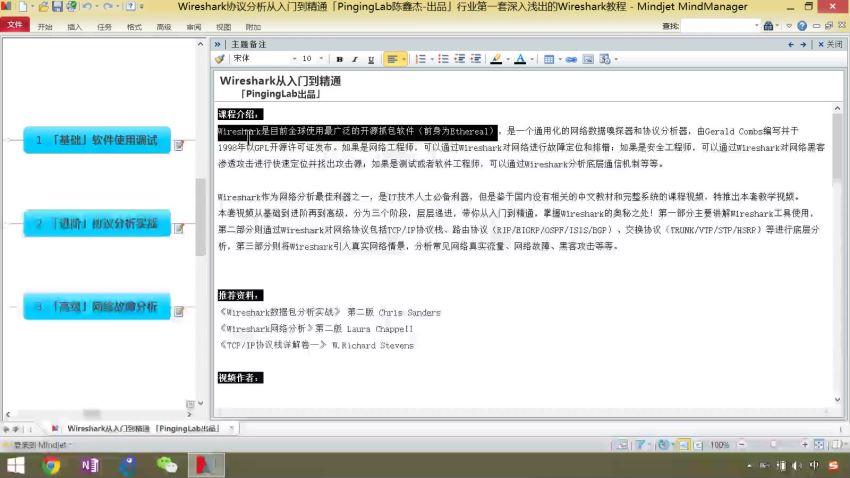Open the 文件 file menu
Viewport: 850px width, 478px height.
[x=15, y=25]
